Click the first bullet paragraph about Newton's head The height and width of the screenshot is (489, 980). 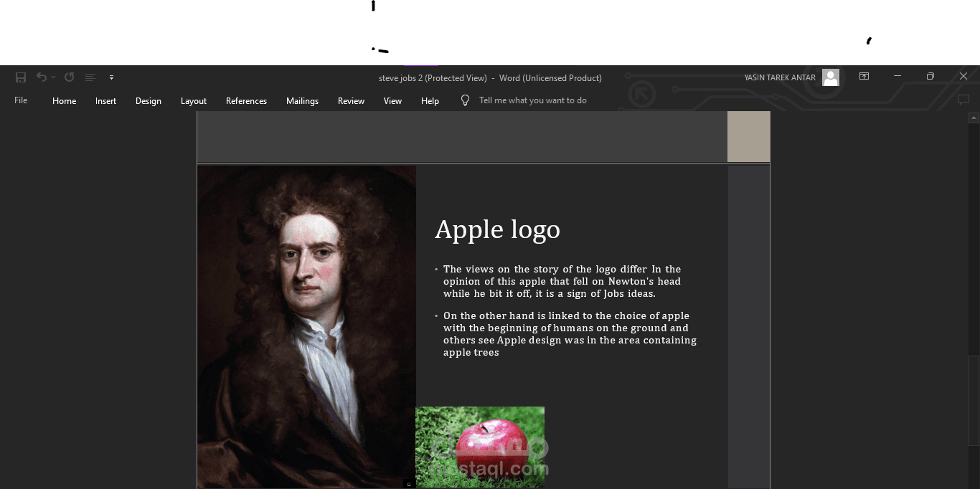coord(562,281)
